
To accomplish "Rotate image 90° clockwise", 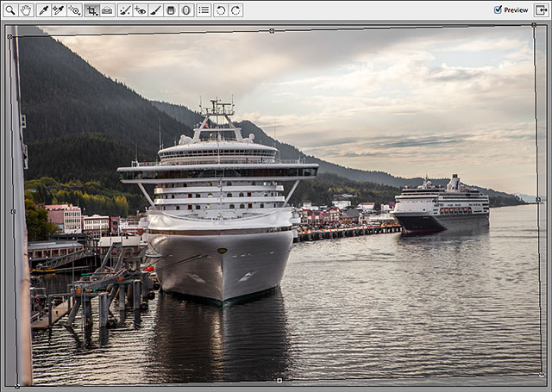I will 235,10.
